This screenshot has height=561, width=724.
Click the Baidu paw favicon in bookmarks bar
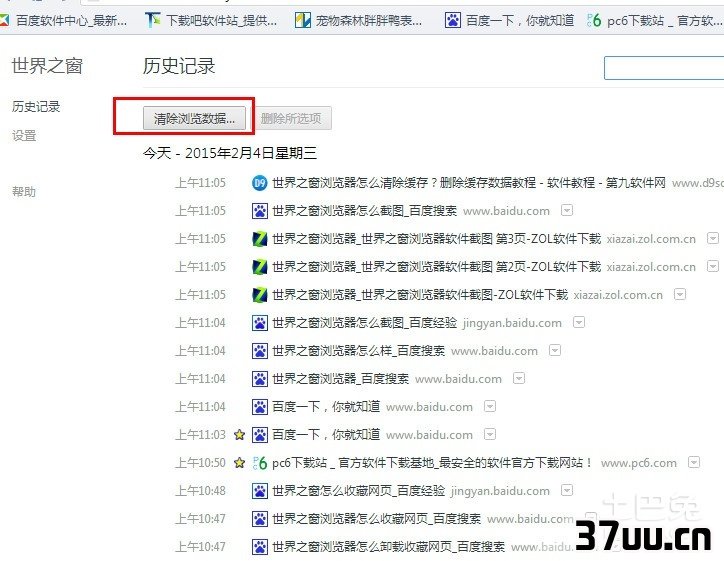point(452,20)
